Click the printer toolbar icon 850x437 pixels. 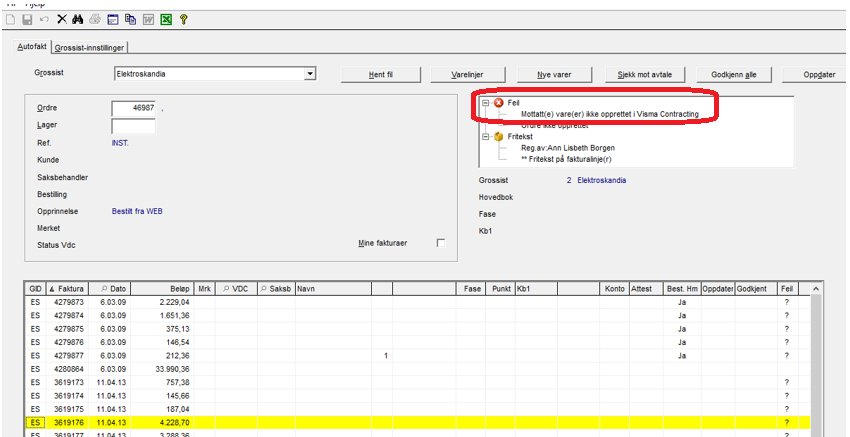click(95, 20)
